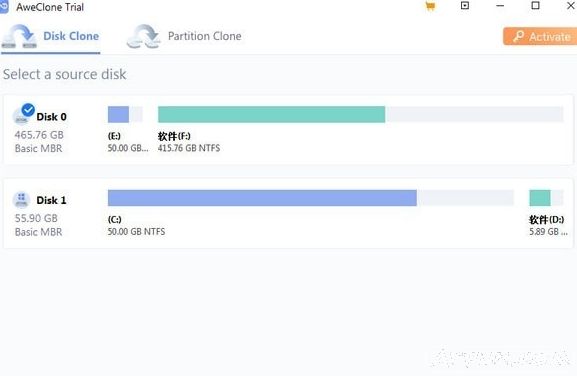This screenshot has width=577, height=376.
Task: Switch to the Partition Clone tab
Action: [184, 36]
